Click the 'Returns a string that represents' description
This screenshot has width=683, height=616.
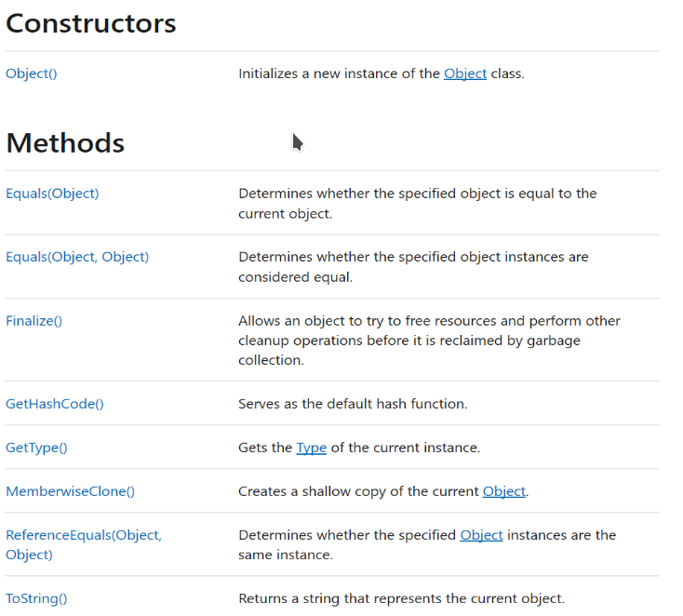click(400, 598)
